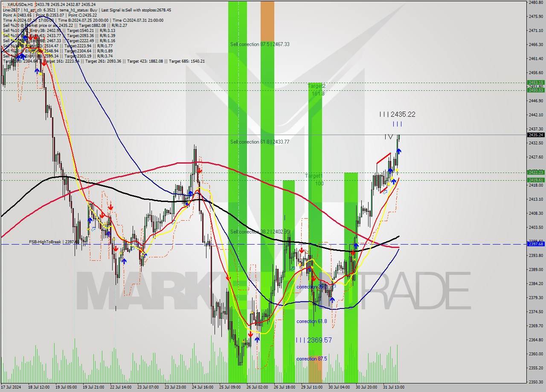546x392 pixels.
Task: Click the 2480.80 level on price scale
Action: pos(535,3)
